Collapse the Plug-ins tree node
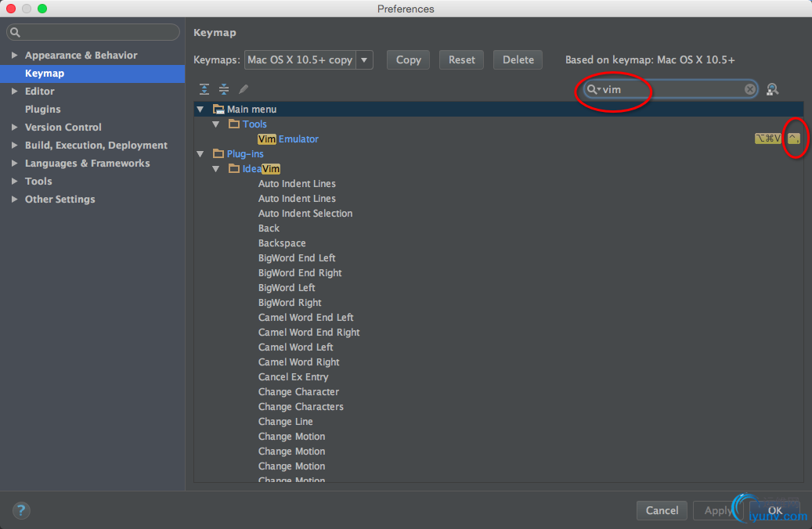The height and width of the screenshot is (529, 812). coord(200,153)
